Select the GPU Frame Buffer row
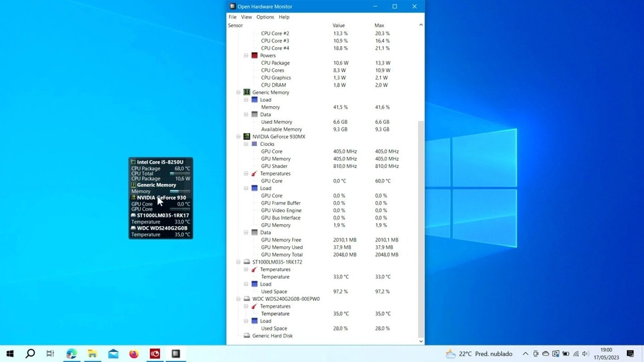 coord(325,203)
